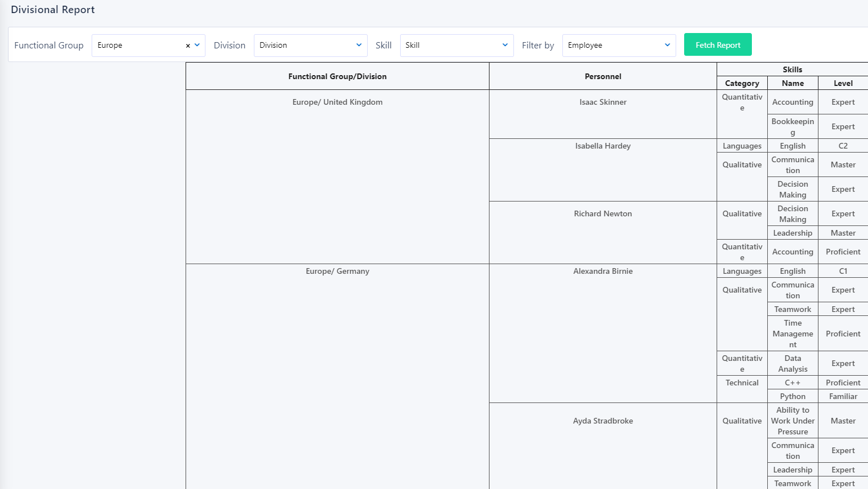Clear the Europe selection with the x icon
This screenshot has height=489, width=868.
point(188,44)
